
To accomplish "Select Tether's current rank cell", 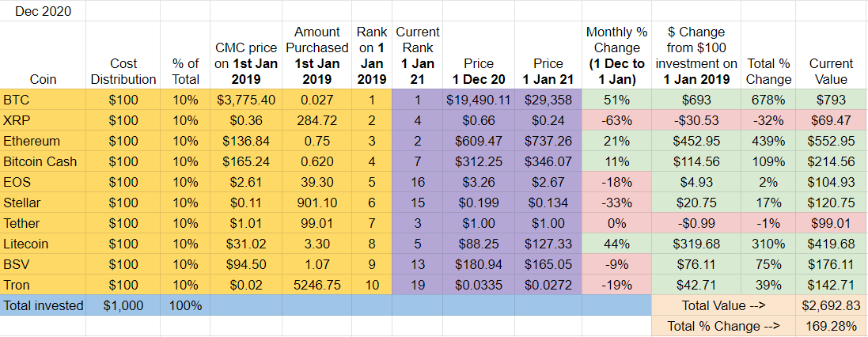I will [418, 224].
